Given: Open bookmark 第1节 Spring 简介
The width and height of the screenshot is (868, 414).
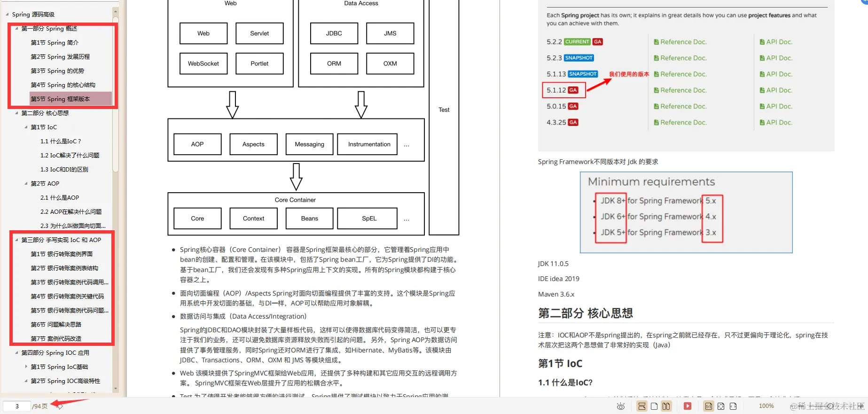Looking at the screenshot, I should tap(55, 43).
